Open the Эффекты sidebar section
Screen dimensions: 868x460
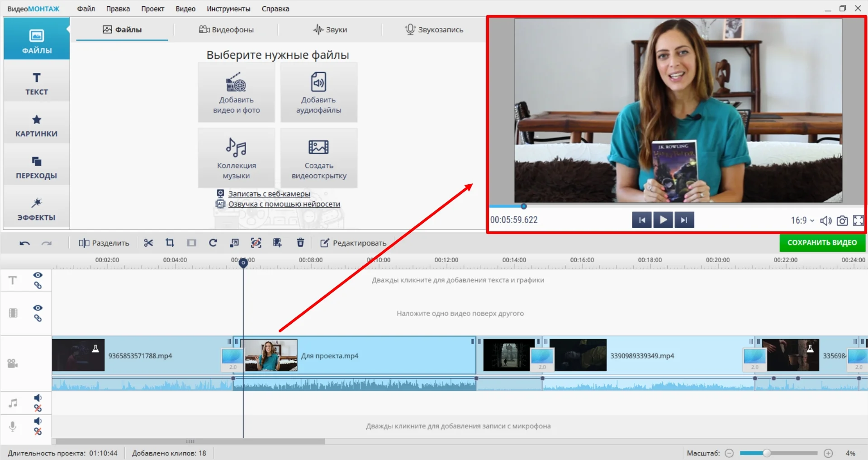pyautogui.click(x=37, y=209)
